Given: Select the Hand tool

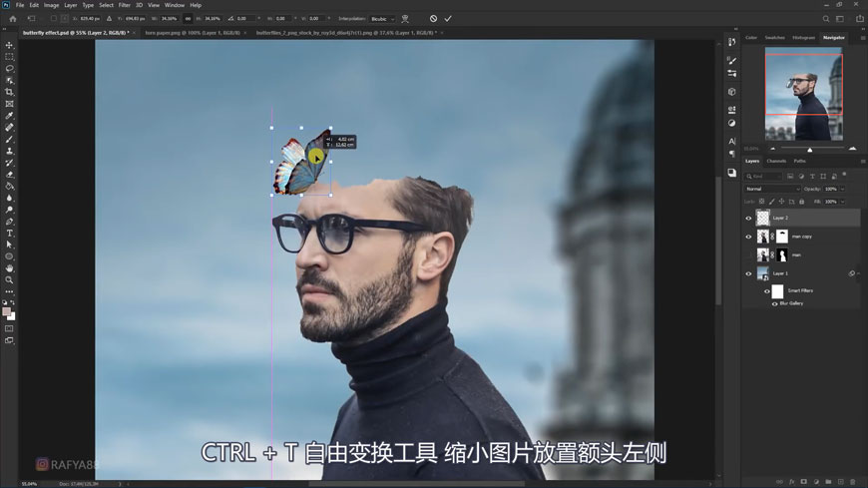Looking at the screenshot, I should (10, 267).
